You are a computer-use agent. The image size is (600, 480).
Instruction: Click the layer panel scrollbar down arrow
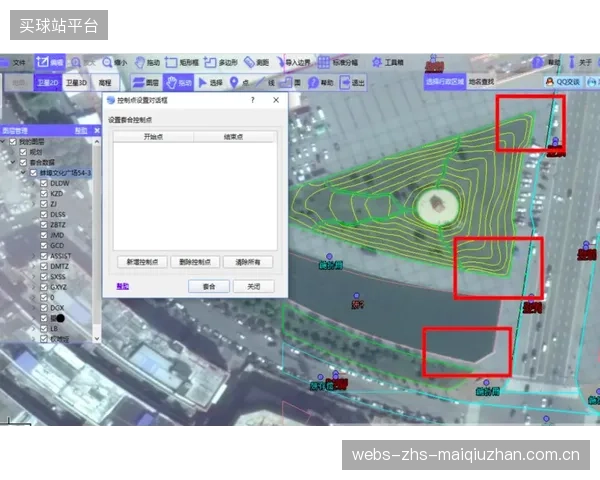pyautogui.click(x=97, y=338)
